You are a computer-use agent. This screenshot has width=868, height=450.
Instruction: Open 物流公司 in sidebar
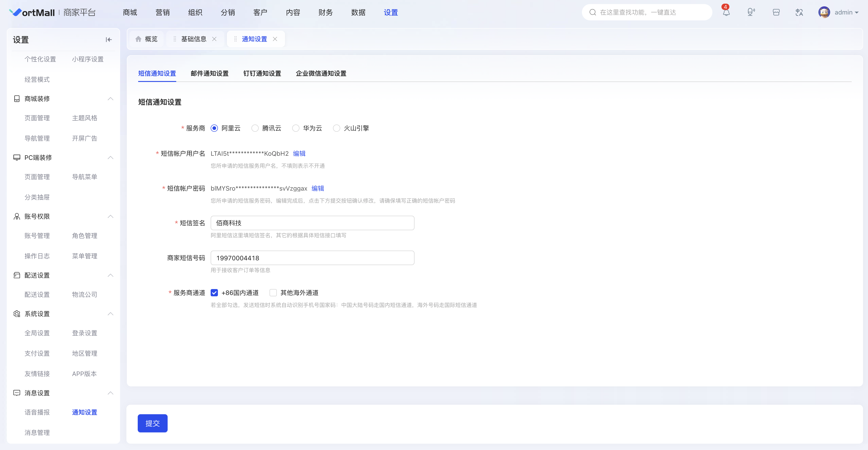[84, 295]
